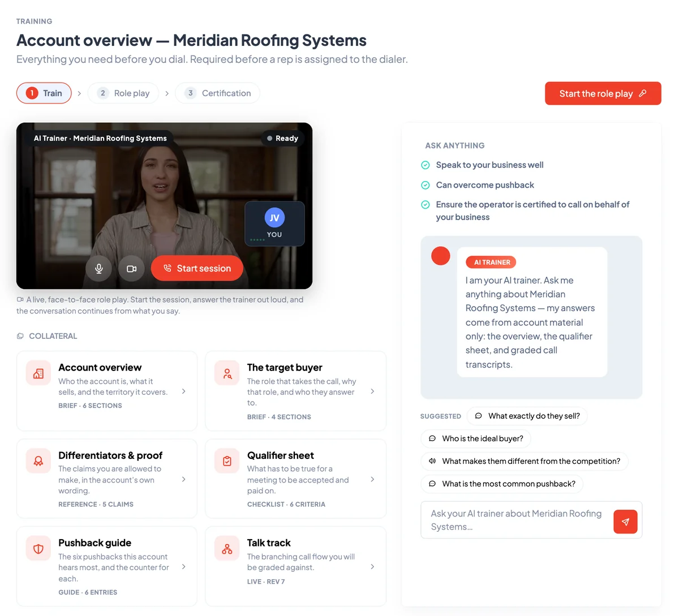
Task: Click the JV user avatar tile
Action: click(x=274, y=224)
